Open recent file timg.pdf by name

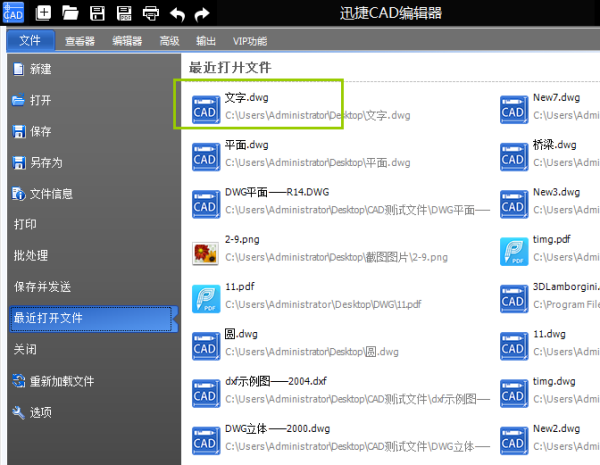552,240
